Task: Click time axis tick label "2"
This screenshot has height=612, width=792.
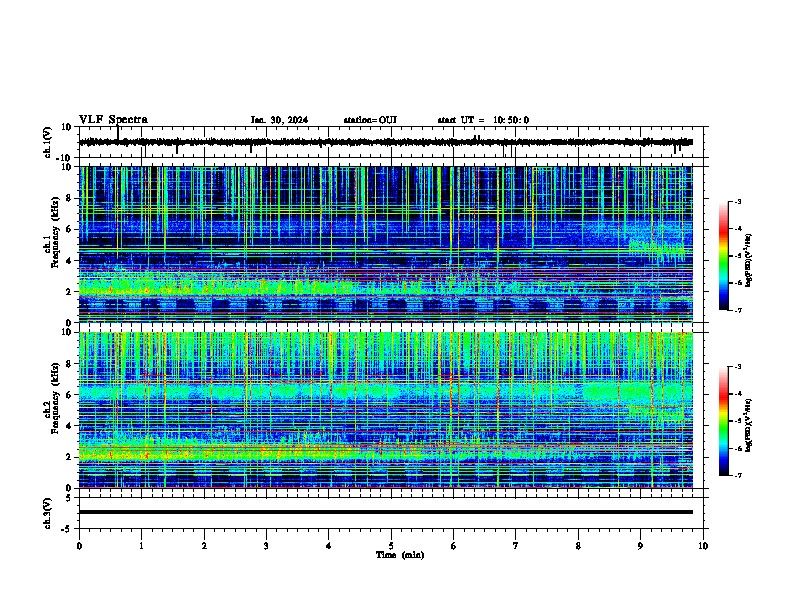Action: coord(204,546)
